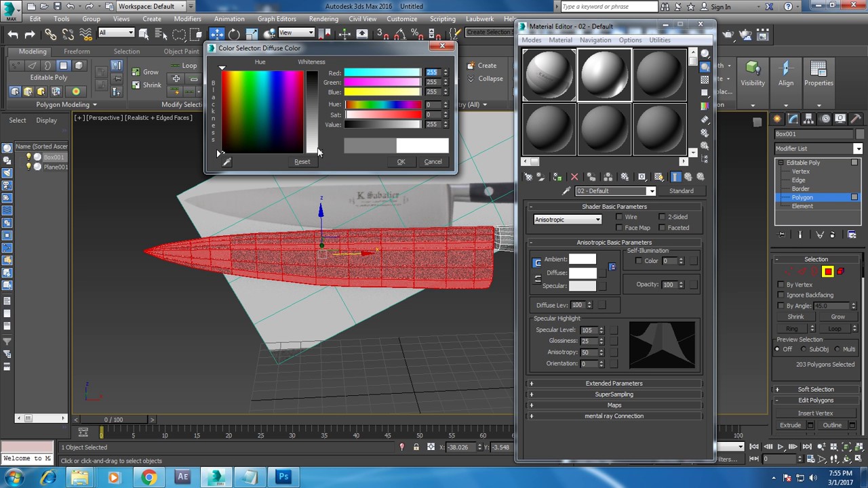Viewport: 868px width, 488px height.
Task: Click the Standard material type button
Action: 682,191
